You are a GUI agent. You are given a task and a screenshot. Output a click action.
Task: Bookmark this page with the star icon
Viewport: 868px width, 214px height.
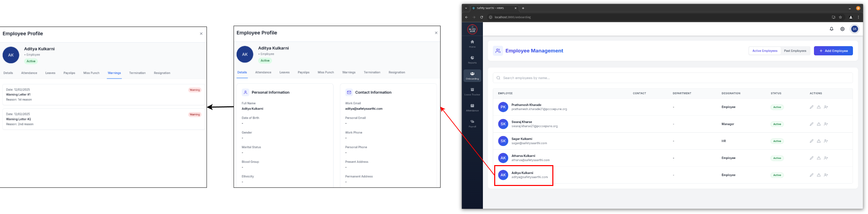pos(840,17)
